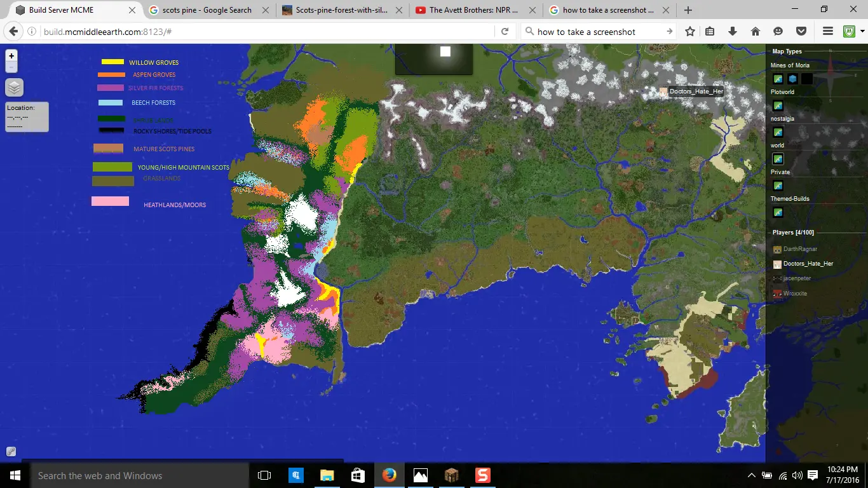Toggle the world map type (currently active)
Image resolution: width=868 pixels, height=488 pixels.
tap(778, 159)
